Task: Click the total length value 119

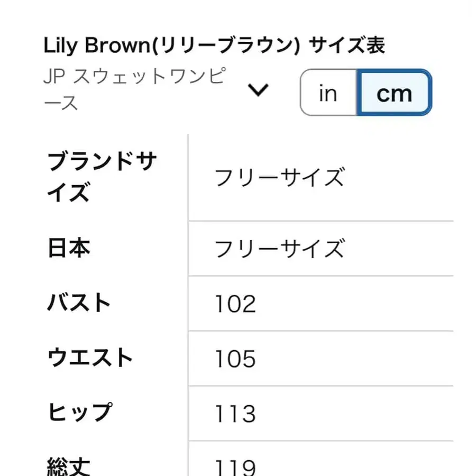Action: point(235,466)
